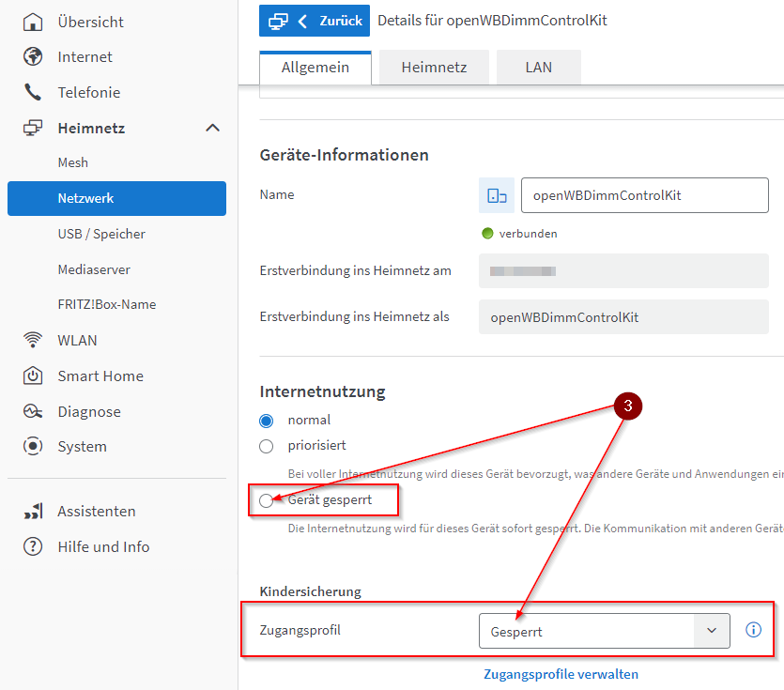The width and height of the screenshot is (784, 690).
Task: Open the Übersicht page label
Action: [90, 22]
